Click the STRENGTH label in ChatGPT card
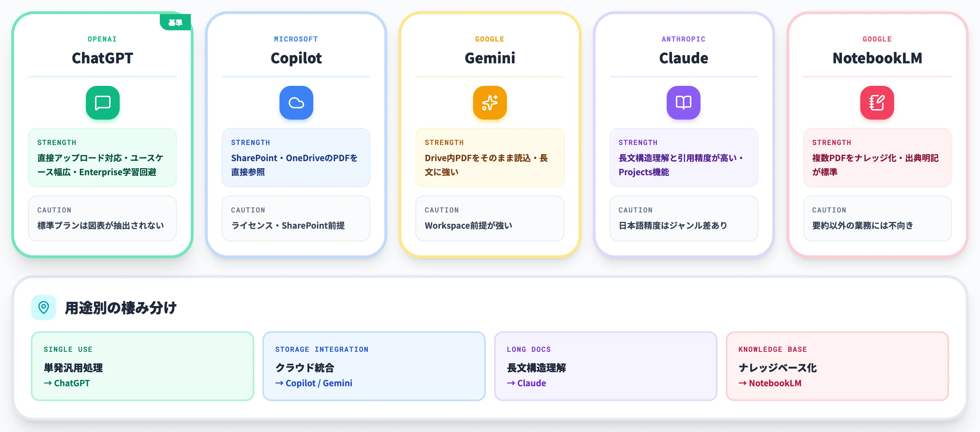 [x=57, y=142]
